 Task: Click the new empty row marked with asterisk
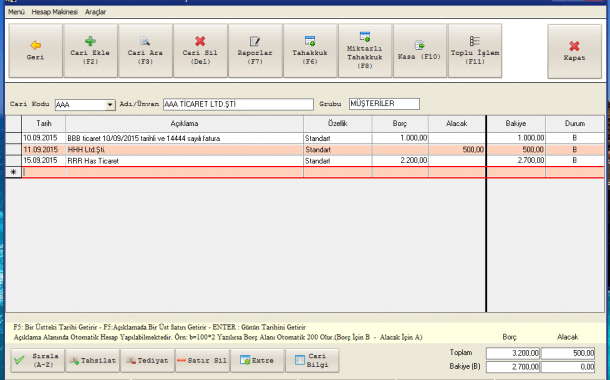305,172
